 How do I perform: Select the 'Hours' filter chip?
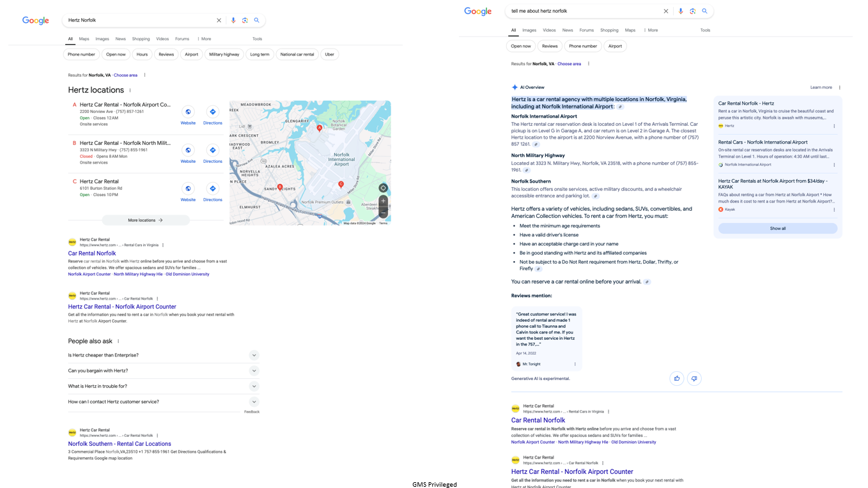pyautogui.click(x=142, y=54)
